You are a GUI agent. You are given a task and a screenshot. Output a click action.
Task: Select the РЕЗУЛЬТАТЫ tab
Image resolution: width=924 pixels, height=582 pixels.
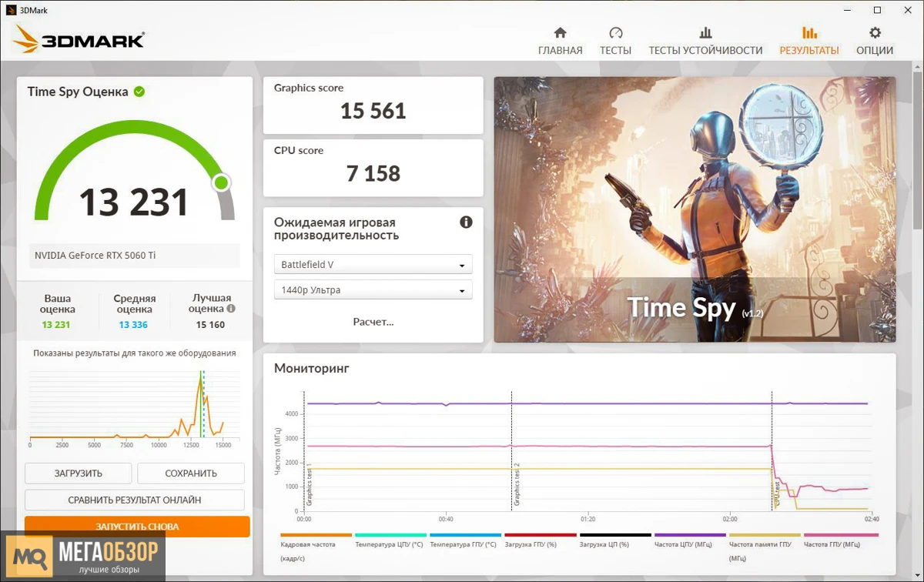(x=809, y=42)
